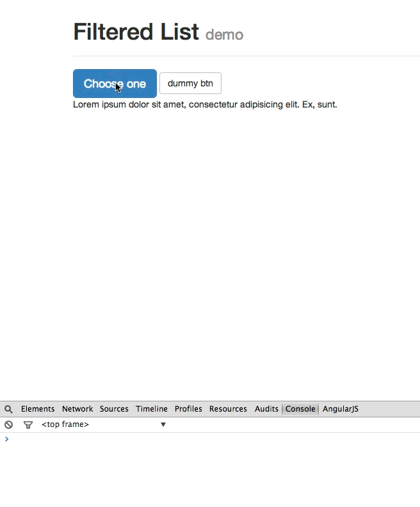Select the Profiles tab
Image resolution: width=420 pixels, height=507 pixels.
pyautogui.click(x=188, y=408)
